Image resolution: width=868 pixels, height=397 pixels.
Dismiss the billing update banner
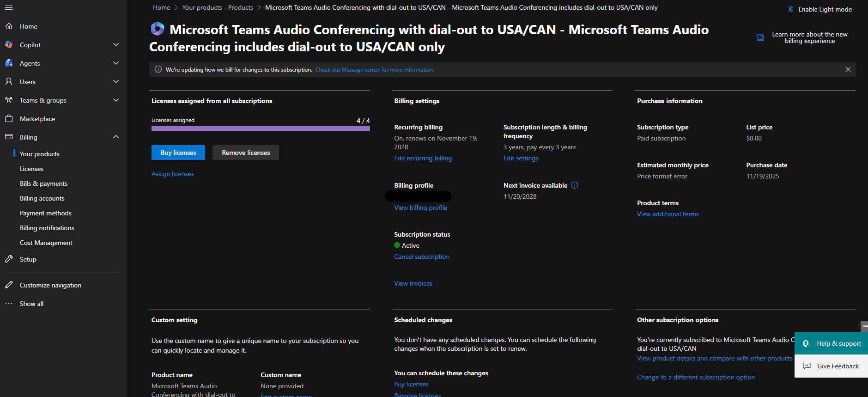point(848,69)
